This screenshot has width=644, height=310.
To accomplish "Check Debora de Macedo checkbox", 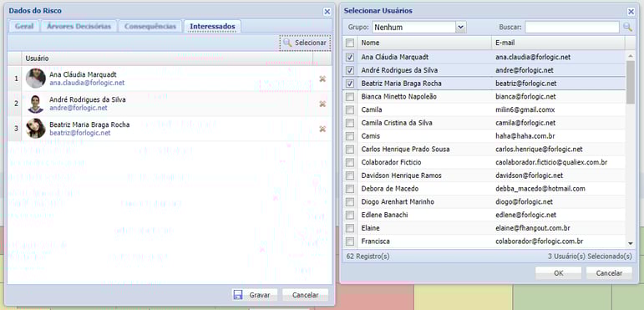I will click(x=350, y=189).
